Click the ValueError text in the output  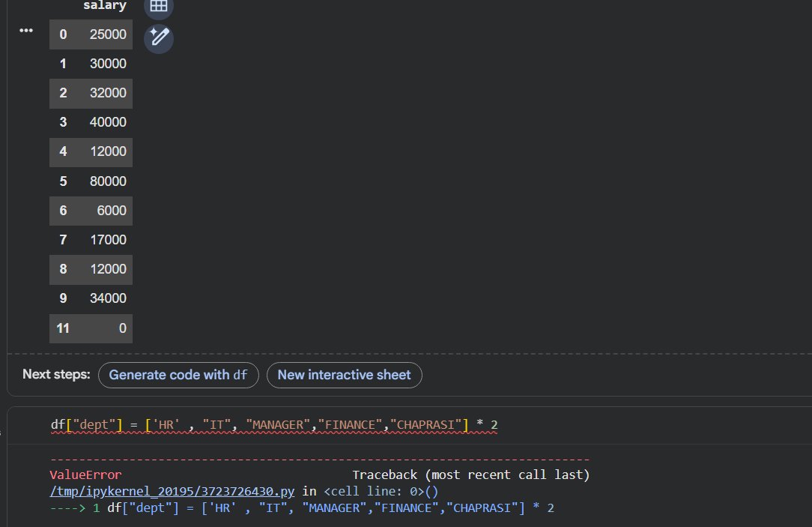pos(85,475)
